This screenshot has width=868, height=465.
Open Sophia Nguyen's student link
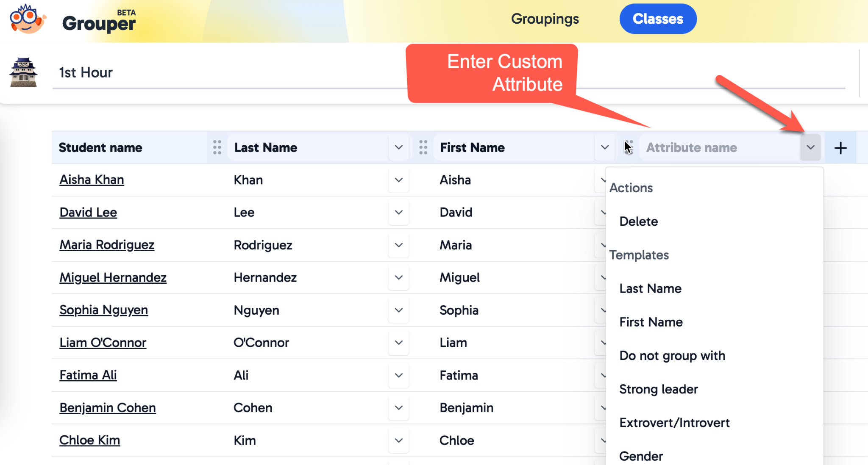coord(103,310)
